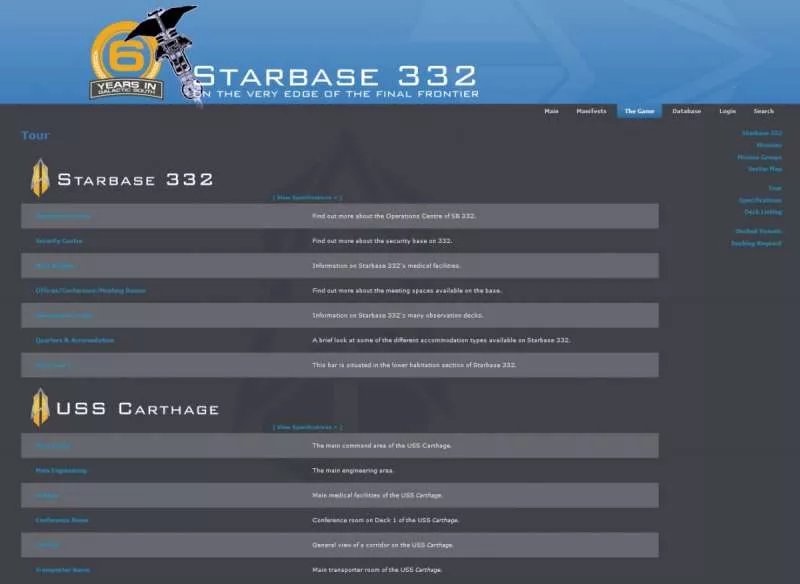
Task: Submit a Docking Request
Action: (x=758, y=244)
